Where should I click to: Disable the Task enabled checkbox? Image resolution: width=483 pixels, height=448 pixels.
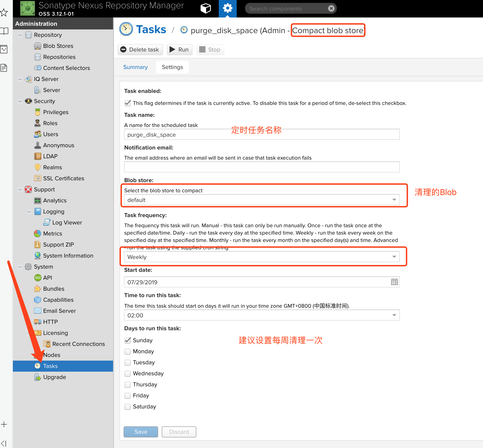point(128,103)
